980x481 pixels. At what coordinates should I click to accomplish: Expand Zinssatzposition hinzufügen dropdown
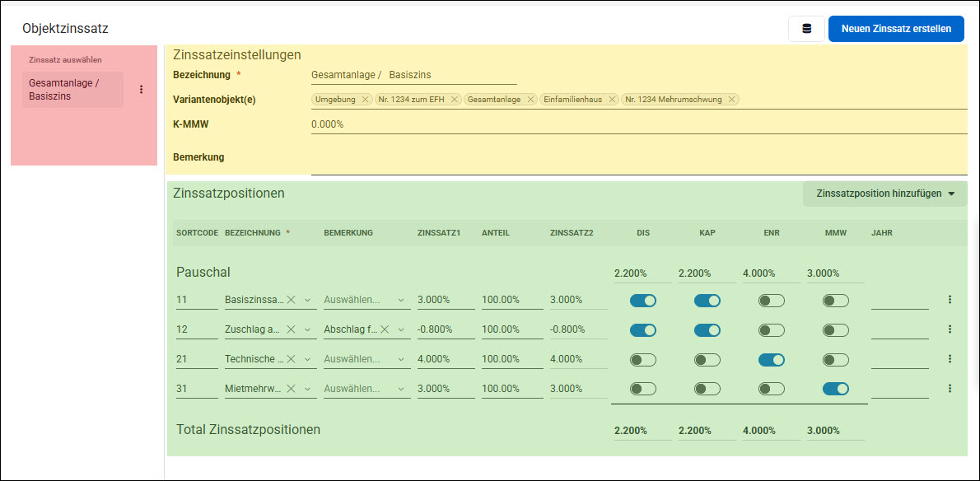pyautogui.click(x=885, y=194)
